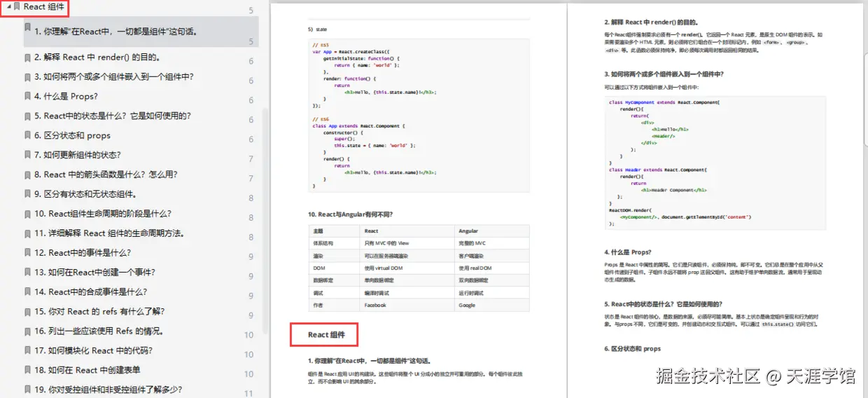
Task: Click bookmark icon of item 18. 如何在 React 中创建表单
Action: pyautogui.click(x=27, y=371)
